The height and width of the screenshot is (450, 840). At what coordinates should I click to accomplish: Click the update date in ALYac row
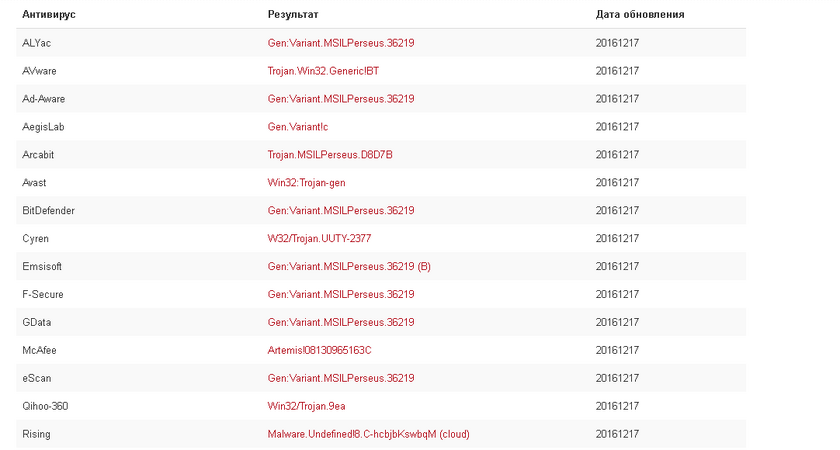[617, 43]
